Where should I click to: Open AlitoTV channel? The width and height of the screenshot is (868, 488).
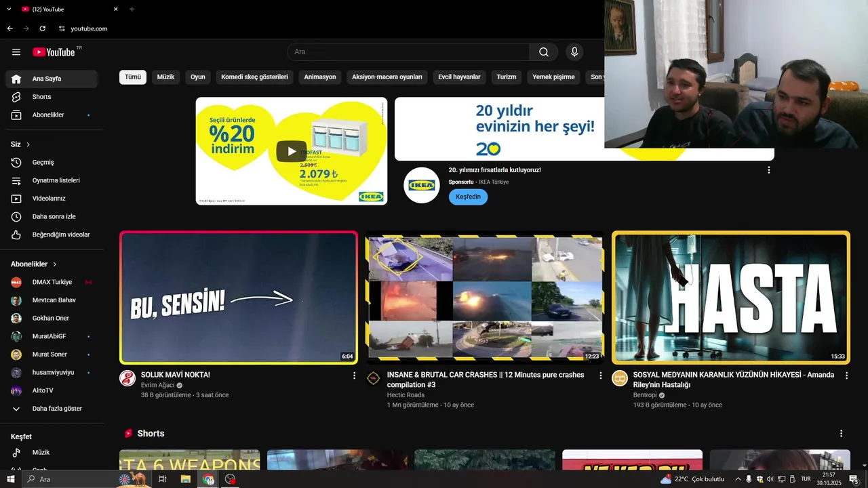[x=52, y=390]
